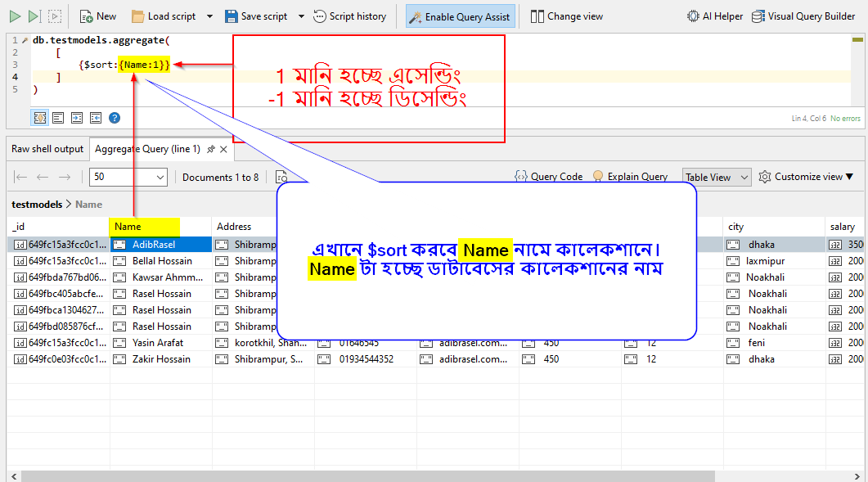Viewport: 868px width, 482px height.
Task: Pin the Aggregate Query tab
Action: click(211, 150)
